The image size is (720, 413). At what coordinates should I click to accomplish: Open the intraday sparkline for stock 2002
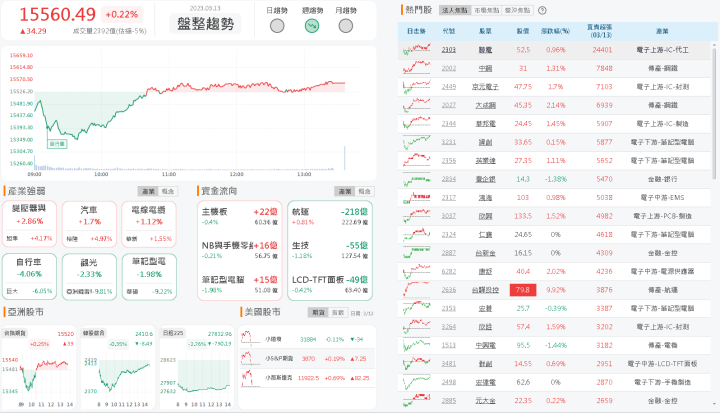pyautogui.click(x=416, y=68)
